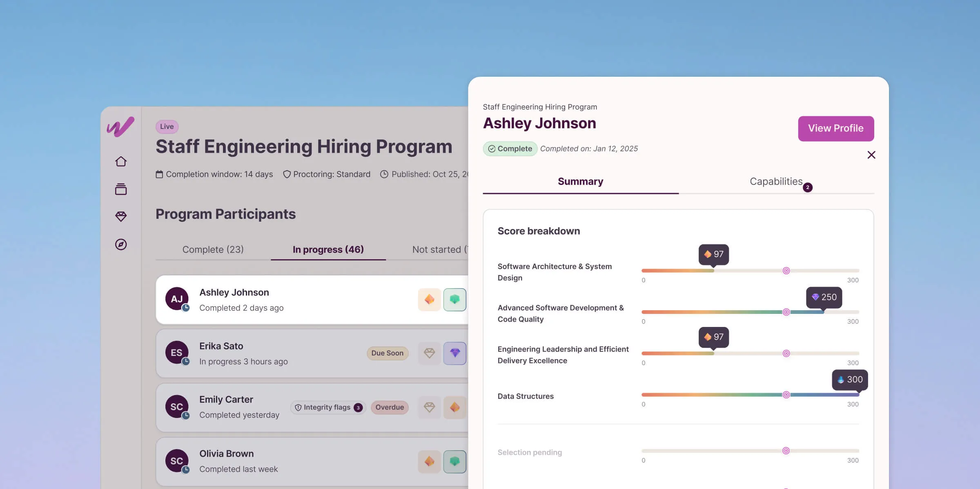Click Emily Carter's outlined diamond badge
Viewport: 980px width, 489px height.
(429, 407)
